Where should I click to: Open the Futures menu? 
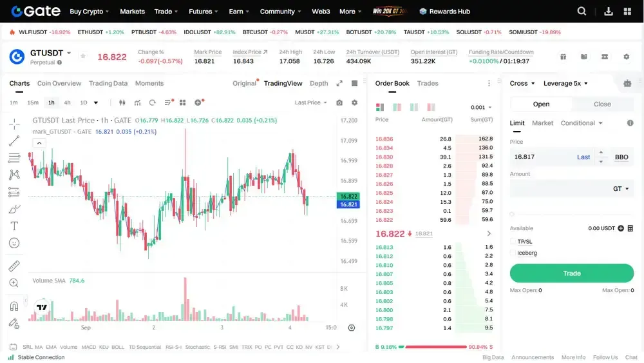pos(204,12)
